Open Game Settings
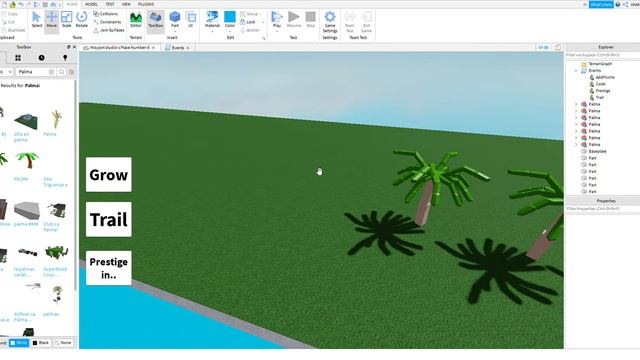640x360 pixels. [330, 22]
